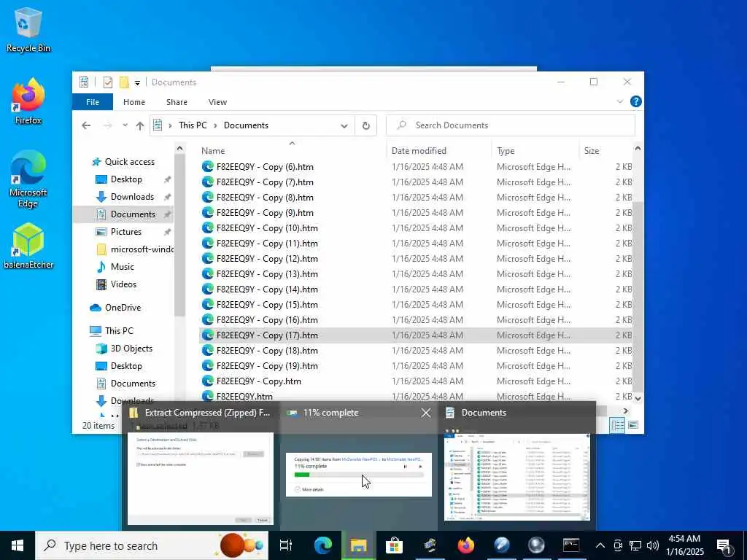Select pinned Desktop under Quick access
The image size is (747, 560).
pyautogui.click(x=125, y=179)
